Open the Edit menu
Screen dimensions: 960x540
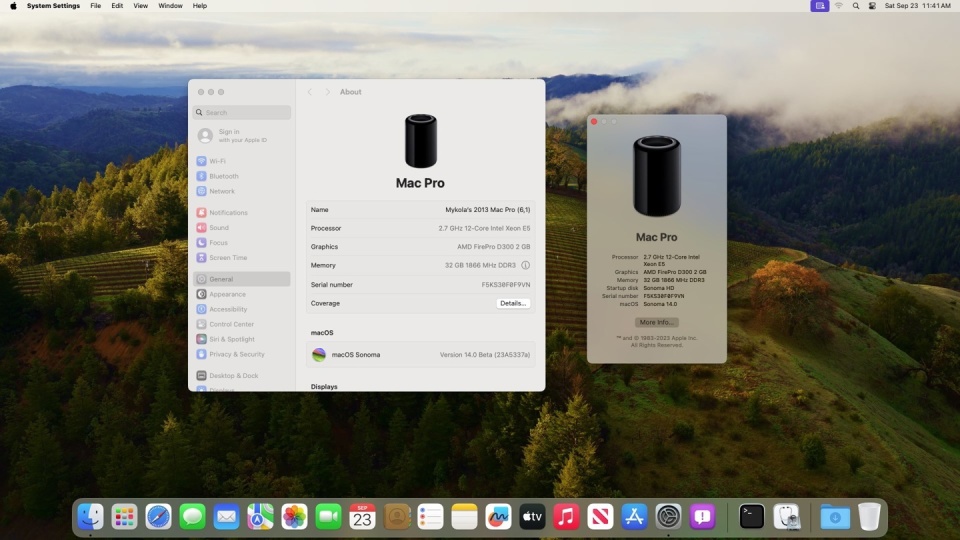[117, 6]
